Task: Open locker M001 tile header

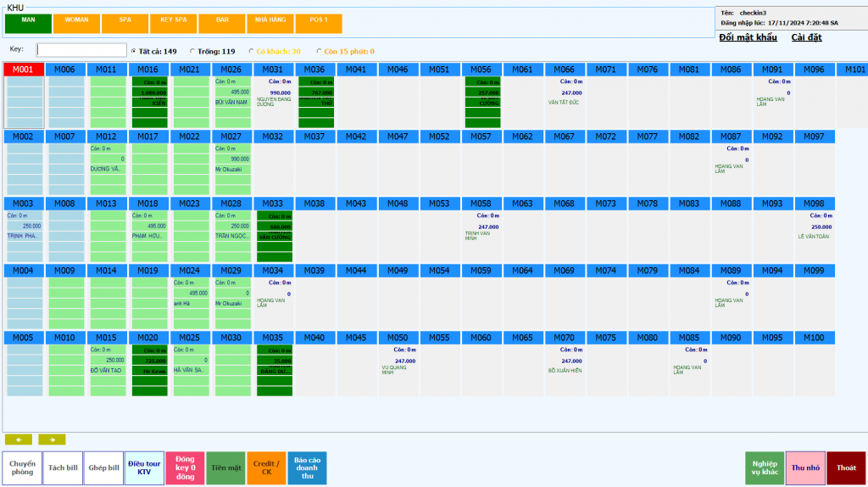Action: 23,70
